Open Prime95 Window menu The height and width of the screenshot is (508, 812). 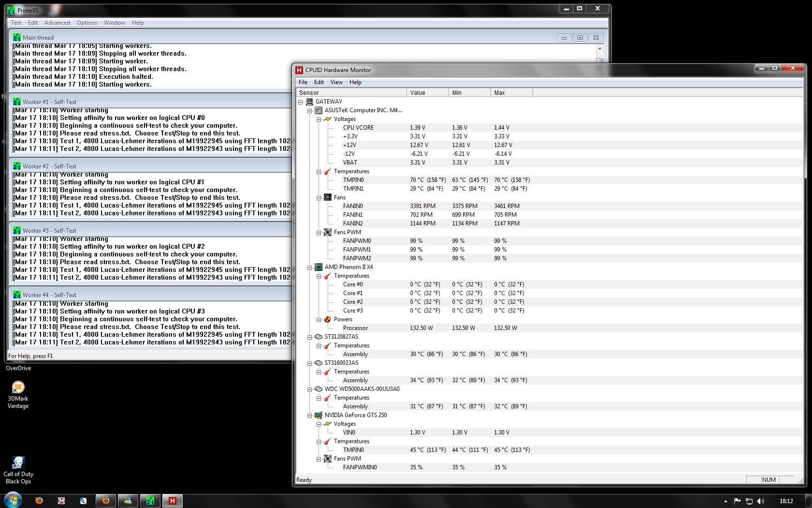coord(115,23)
